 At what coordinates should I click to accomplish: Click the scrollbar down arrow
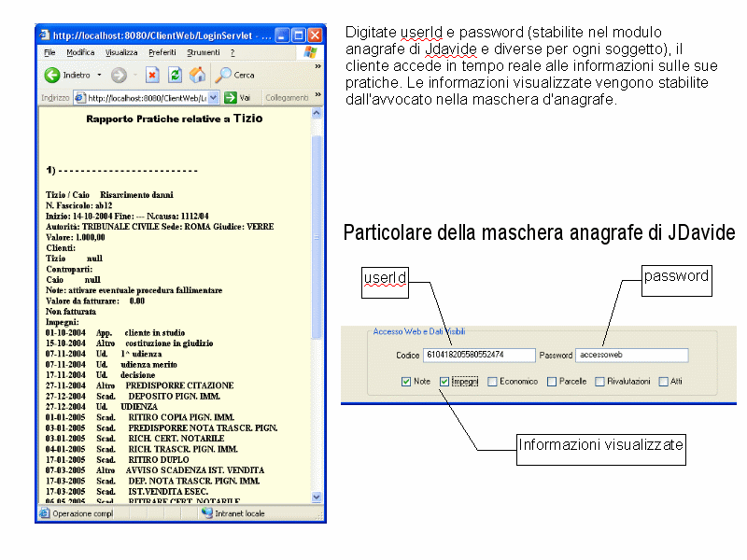[317, 497]
